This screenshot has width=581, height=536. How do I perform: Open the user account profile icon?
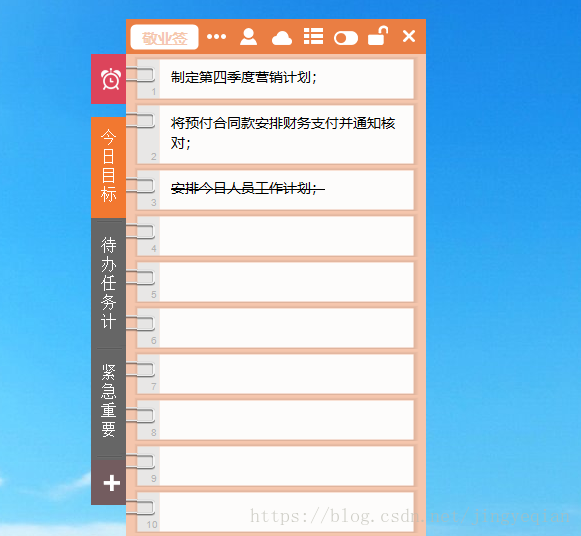click(x=248, y=37)
